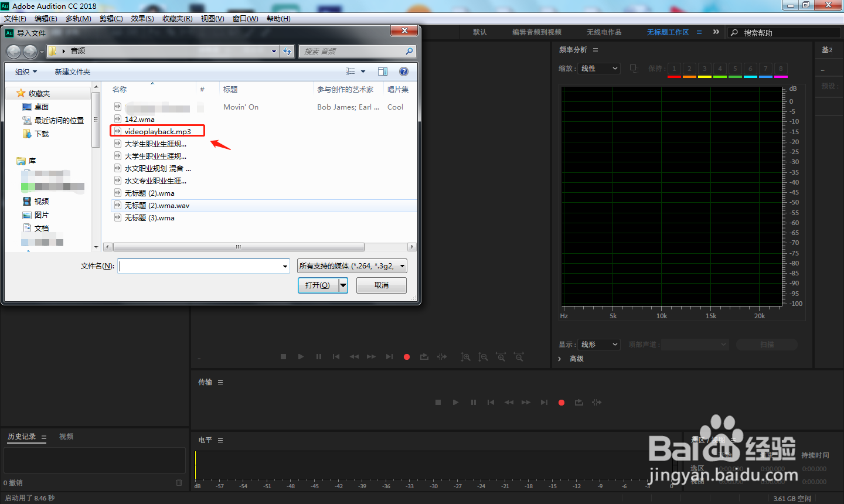Open the 频率分析 panel menu
Screen dimensions: 844x504
tap(595, 50)
